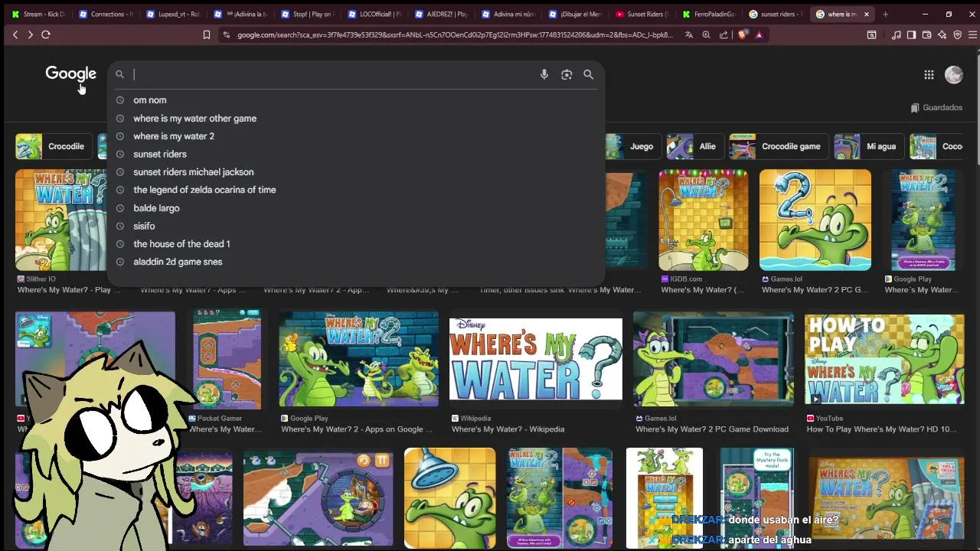Start a voice search with the microphone
This screenshot has height=551, width=980.
click(544, 74)
